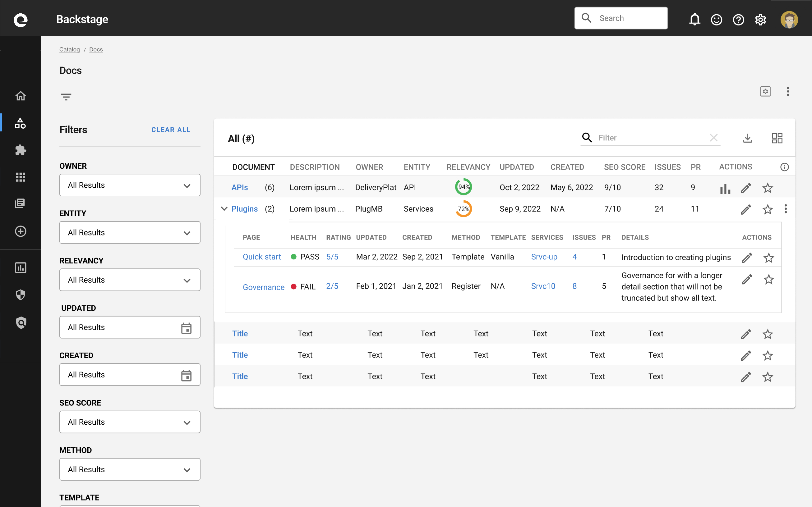The width and height of the screenshot is (812, 507).
Task: Star the APIs document
Action: 768,188
